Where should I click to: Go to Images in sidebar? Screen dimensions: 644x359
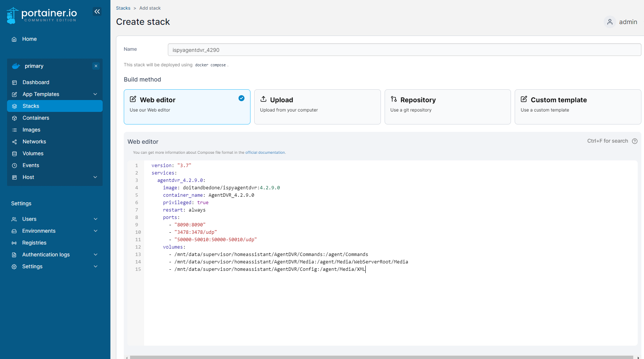tap(31, 130)
